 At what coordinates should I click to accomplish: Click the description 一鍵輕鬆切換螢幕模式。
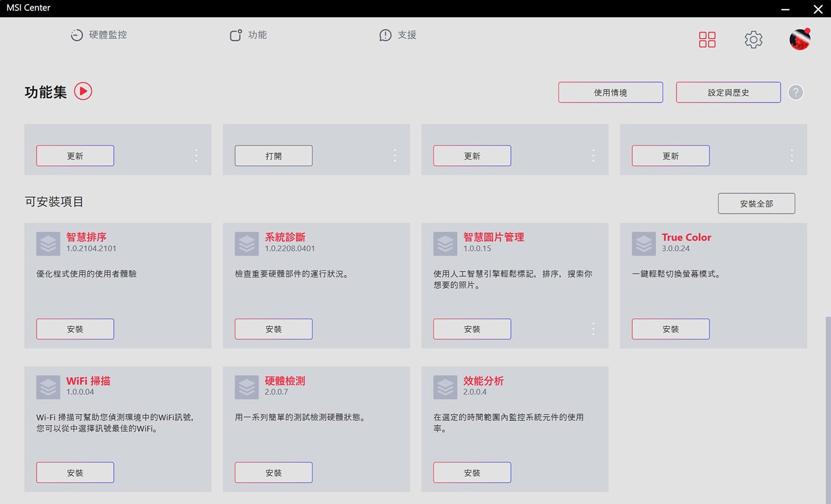(x=676, y=274)
